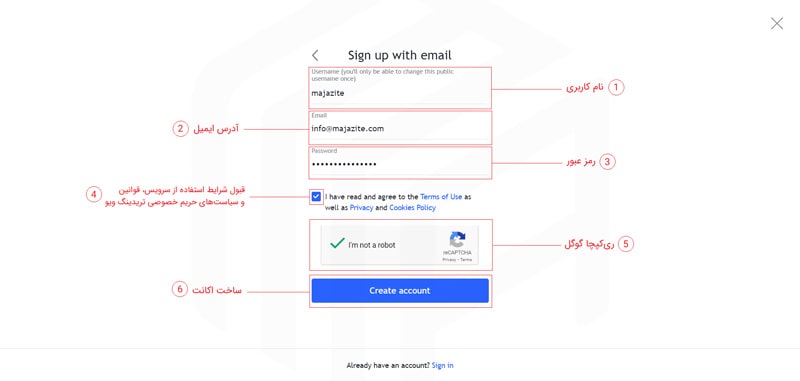Open the Terms of Use link

click(441, 196)
